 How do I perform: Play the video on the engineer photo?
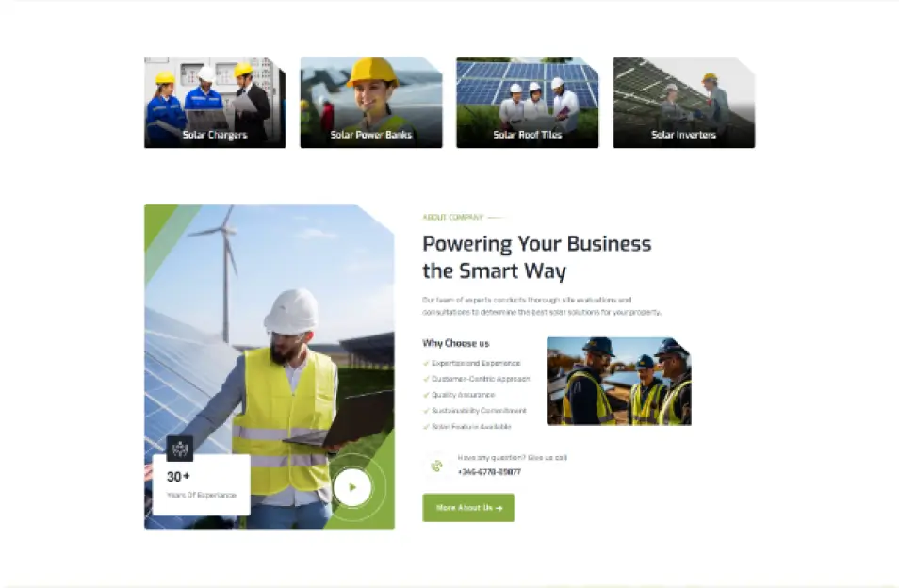(x=352, y=488)
